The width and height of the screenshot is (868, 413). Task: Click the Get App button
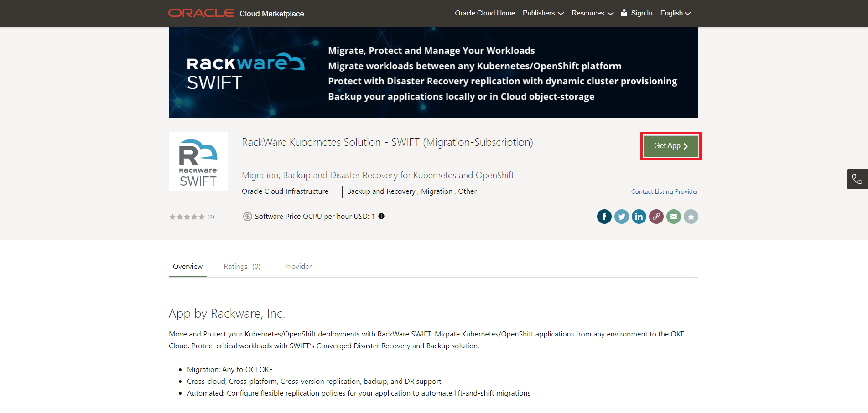[x=671, y=146]
